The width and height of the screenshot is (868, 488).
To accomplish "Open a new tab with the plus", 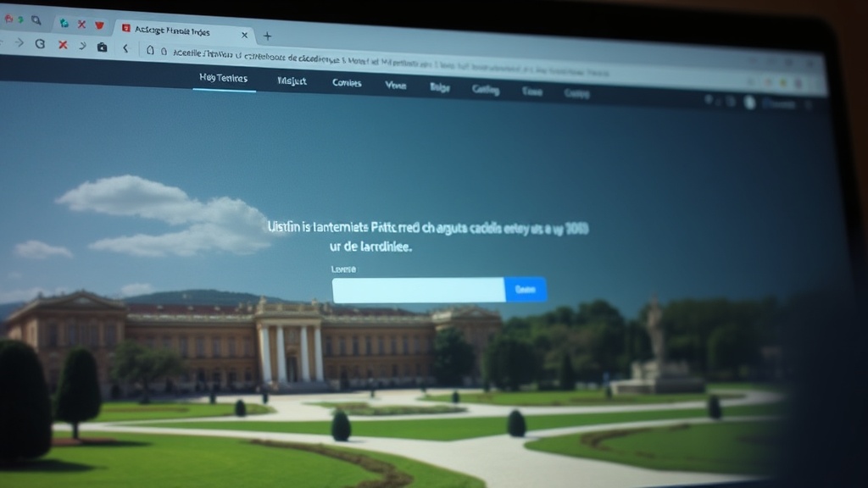I will click(267, 36).
